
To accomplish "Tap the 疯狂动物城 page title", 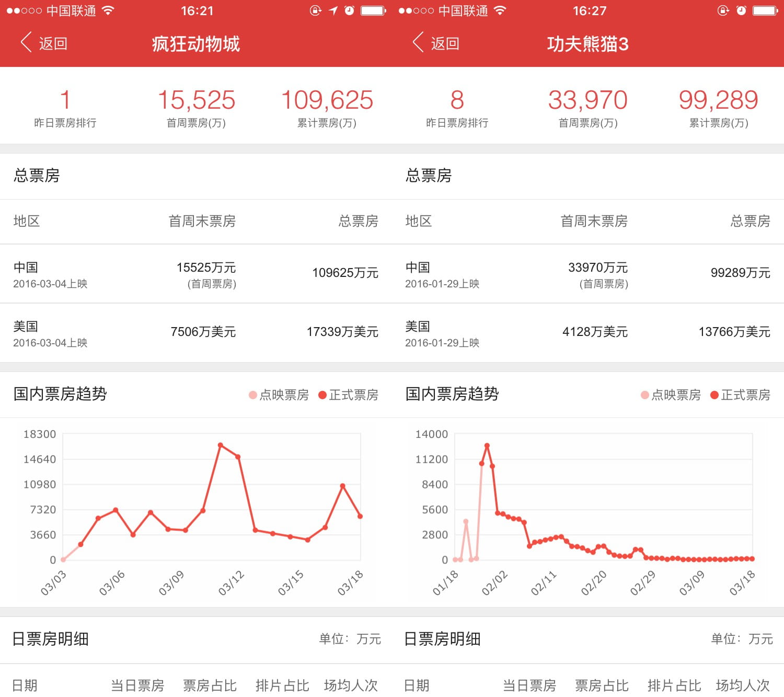I will point(196,44).
